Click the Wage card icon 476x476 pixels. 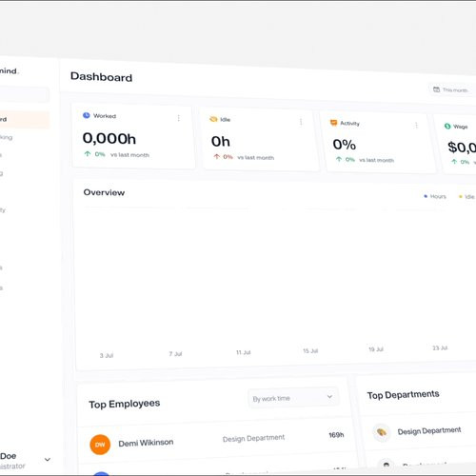pyautogui.click(x=447, y=126)
